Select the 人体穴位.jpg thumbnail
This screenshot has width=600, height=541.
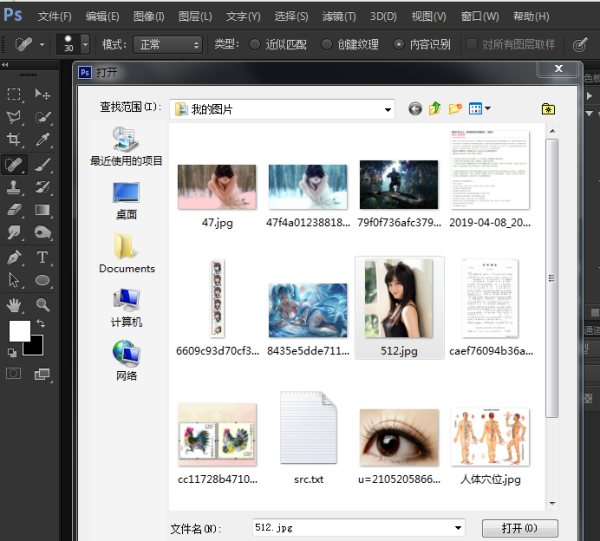490,437
